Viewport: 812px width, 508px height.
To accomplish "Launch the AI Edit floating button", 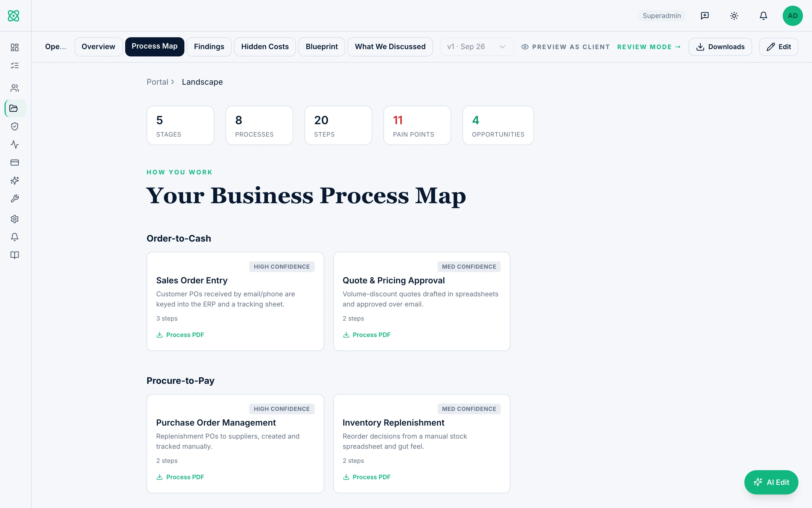I will (771, 482).
